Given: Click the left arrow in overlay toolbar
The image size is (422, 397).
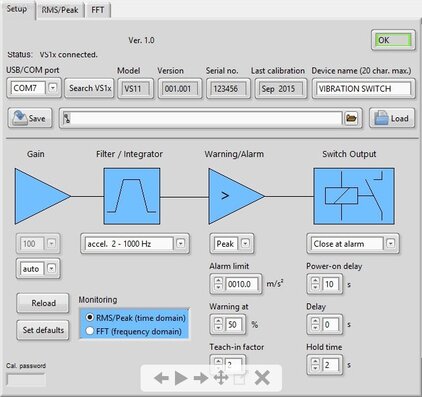Looking at the screenshot, I should tap(161, 378).
